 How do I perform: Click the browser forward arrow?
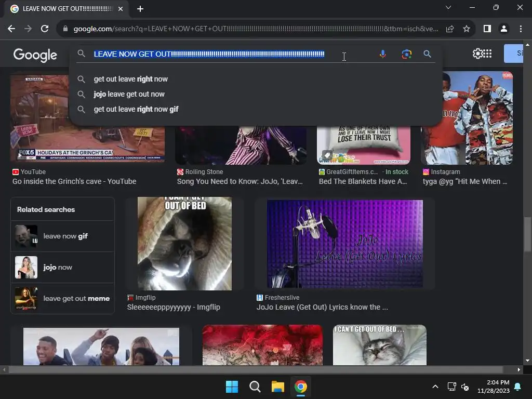[28, 29]
